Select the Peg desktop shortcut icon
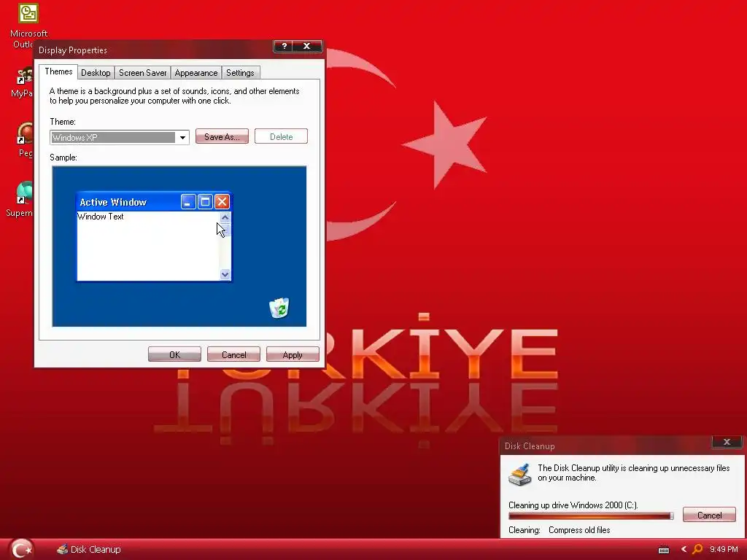747x560 pixels. pos(26,133)
